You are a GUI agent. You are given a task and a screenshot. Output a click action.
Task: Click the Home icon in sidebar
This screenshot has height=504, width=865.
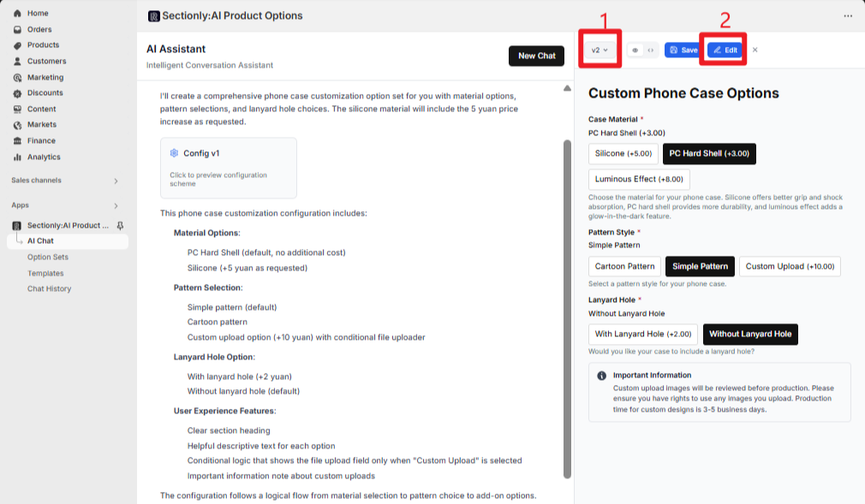[x=18, y=14]
